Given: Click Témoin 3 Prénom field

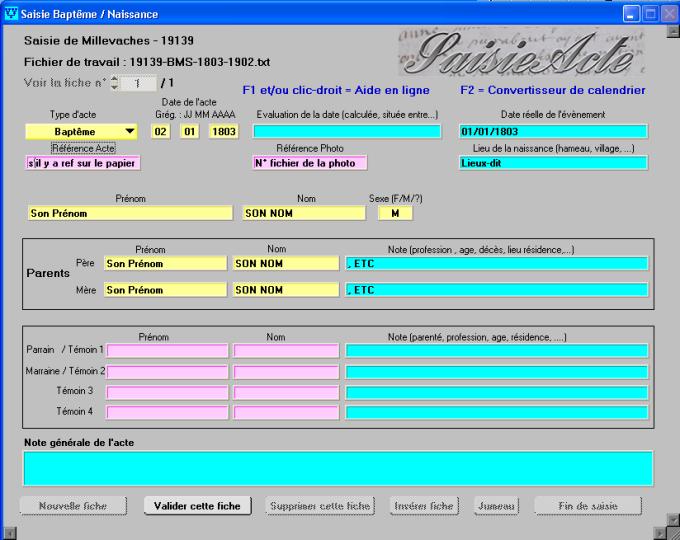Looking at the screenshot, I should pos(167,393).
